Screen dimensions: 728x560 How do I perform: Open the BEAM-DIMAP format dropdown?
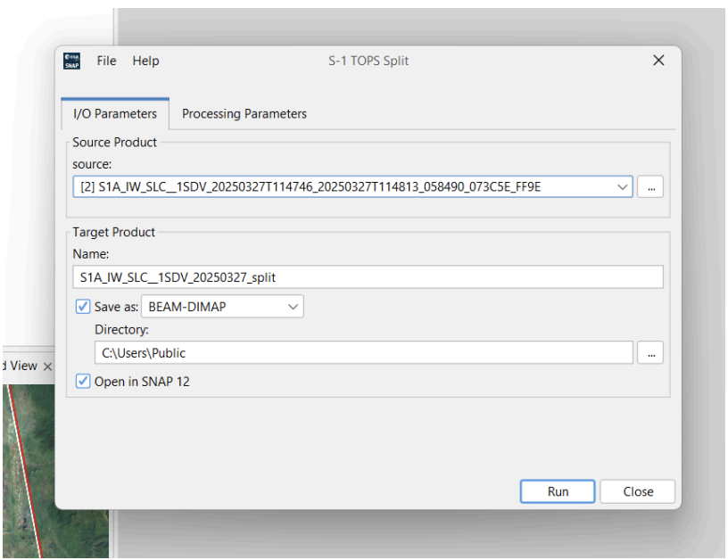(x=222, y=307)
